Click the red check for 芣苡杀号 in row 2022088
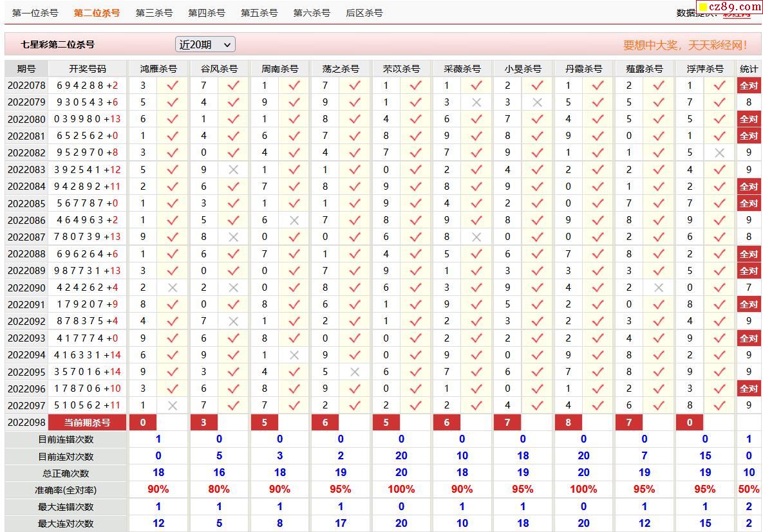The width and height of the screenshot is (763, 532). (415, 254)
